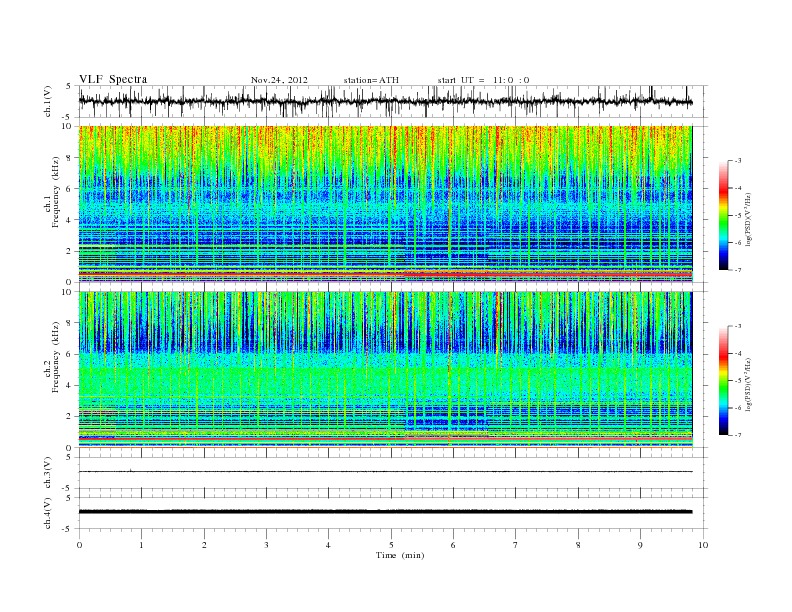Click the ch.2 colorbar 'log(PSD)(V²/Hz)' label
The height and width of the screenshot is (612, 792).
click(749, 385)
